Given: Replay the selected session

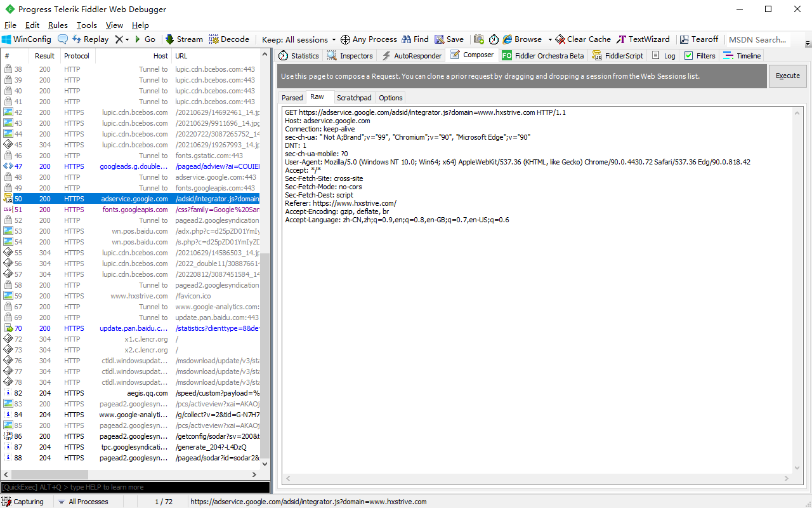Looking at the screenshot, I should click(90, 39).
